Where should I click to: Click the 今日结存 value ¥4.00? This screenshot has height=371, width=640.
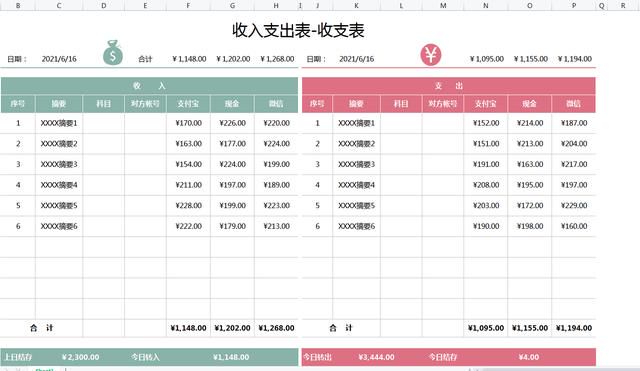coord(529,357)
